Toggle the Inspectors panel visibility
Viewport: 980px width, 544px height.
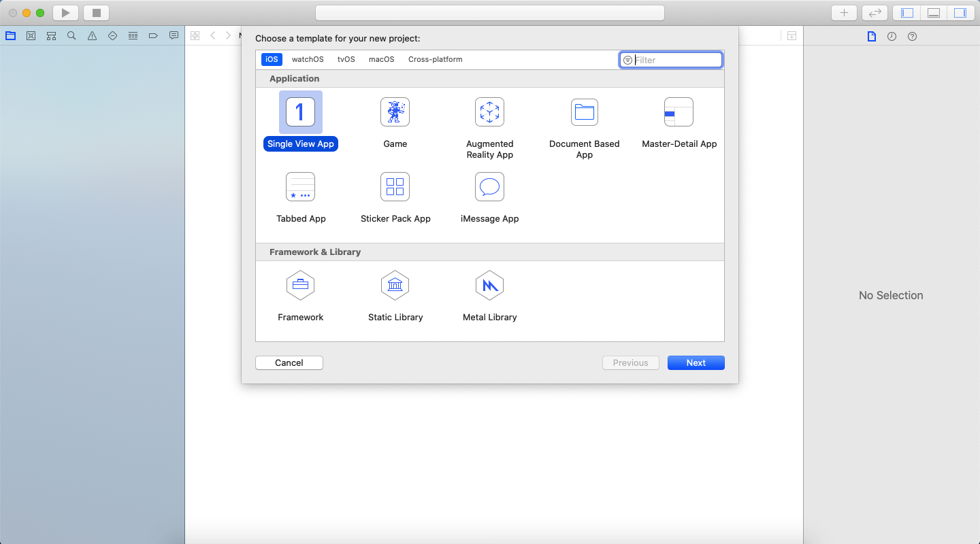[x=960, y=12]
